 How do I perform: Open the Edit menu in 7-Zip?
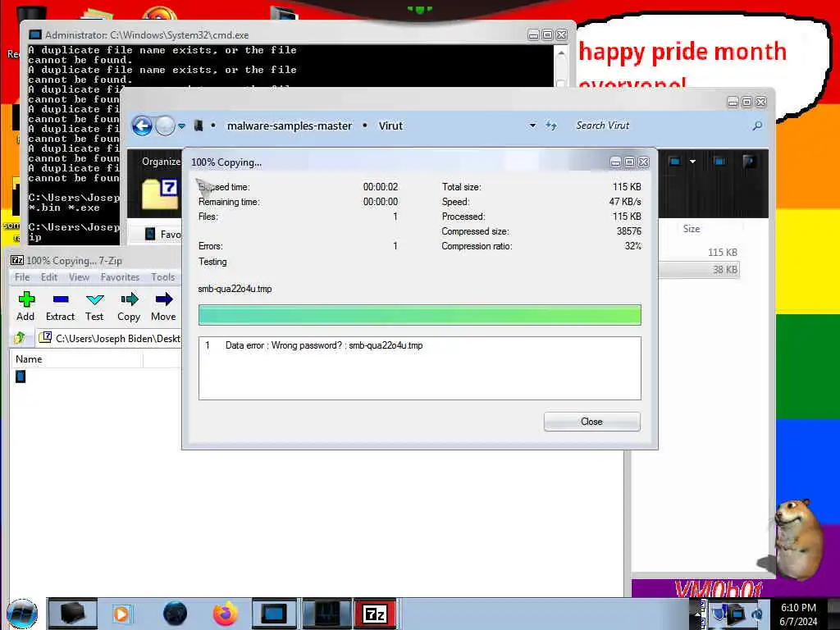click(48, 277)
